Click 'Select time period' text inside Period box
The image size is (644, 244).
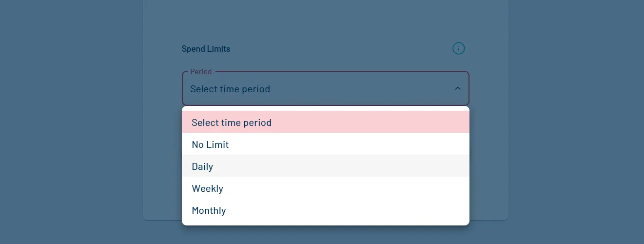230,89
